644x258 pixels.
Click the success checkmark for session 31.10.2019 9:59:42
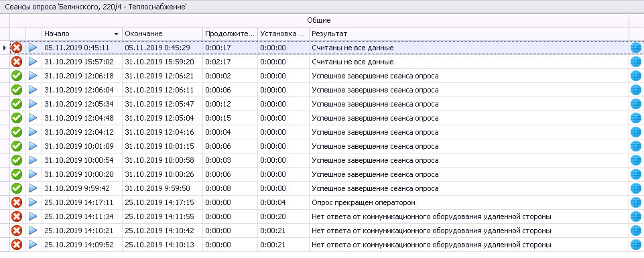(x=17, y=188)
